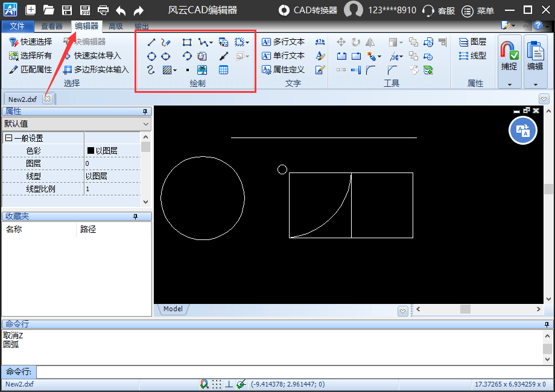555x392 pixels.
Task: Open dropdown arrow under 编辑 button
Action: point(536,84)
